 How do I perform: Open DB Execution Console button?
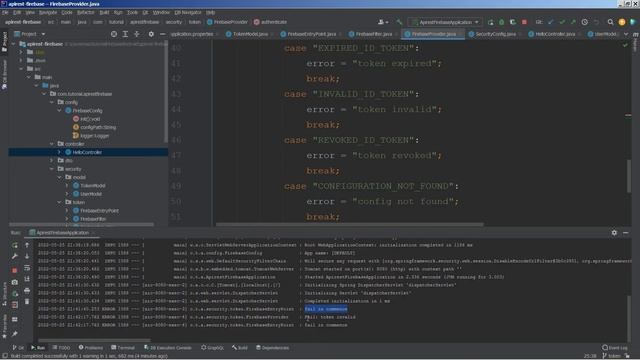[167, 348]
